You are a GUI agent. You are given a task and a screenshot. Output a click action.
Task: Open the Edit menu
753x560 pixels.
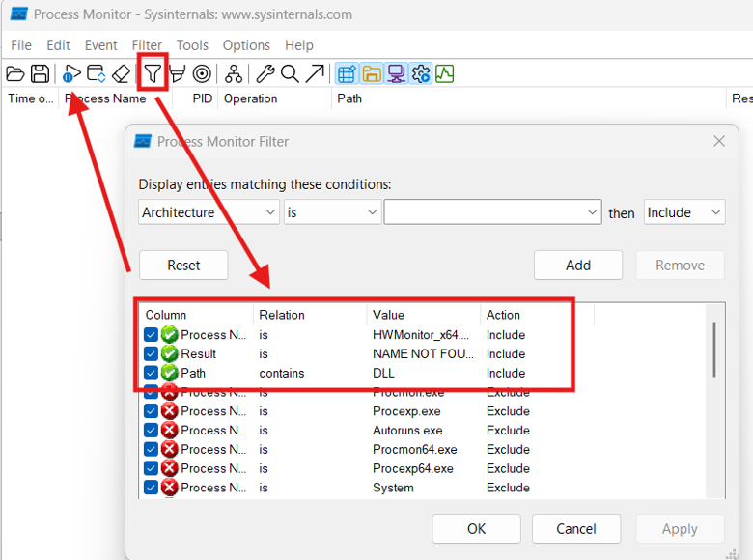coord(58,45)
